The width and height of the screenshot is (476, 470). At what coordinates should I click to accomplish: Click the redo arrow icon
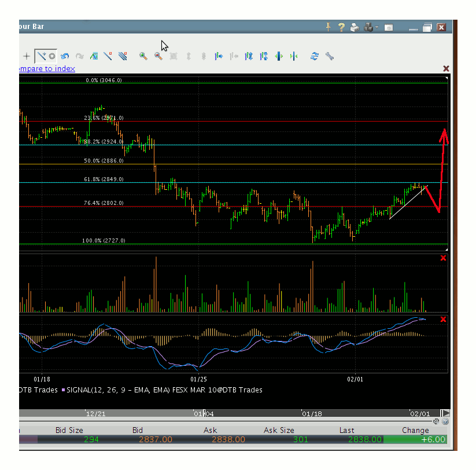pos(80,56)
